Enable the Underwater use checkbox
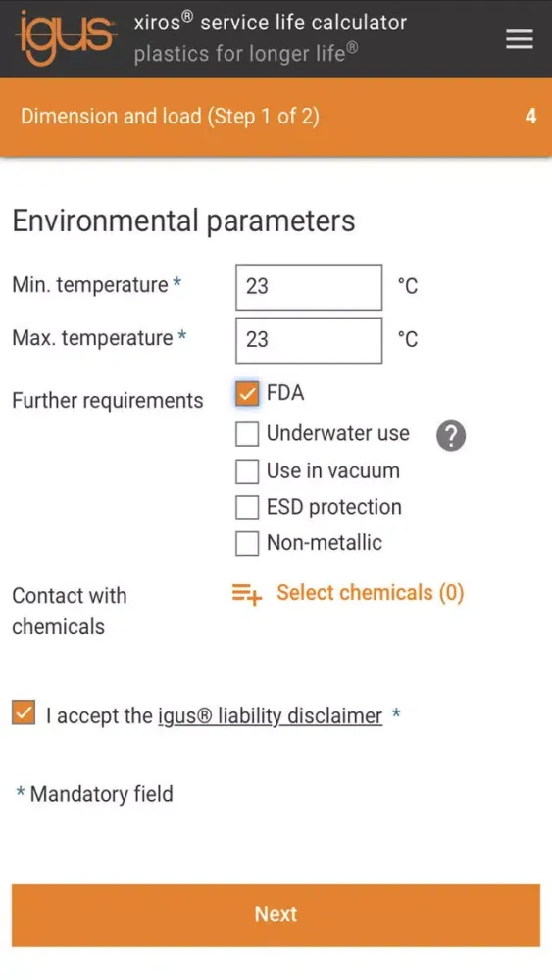 [247, 434]
